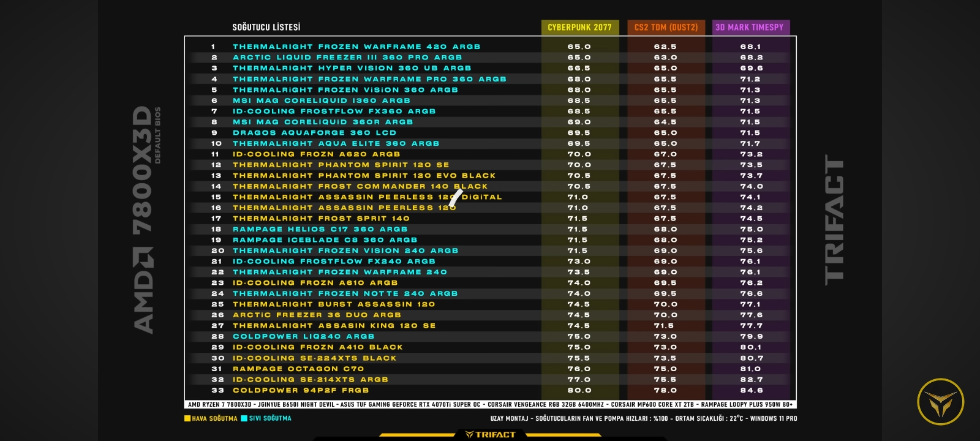Click the vertical TRIFACT side label

tap(834, 220)
